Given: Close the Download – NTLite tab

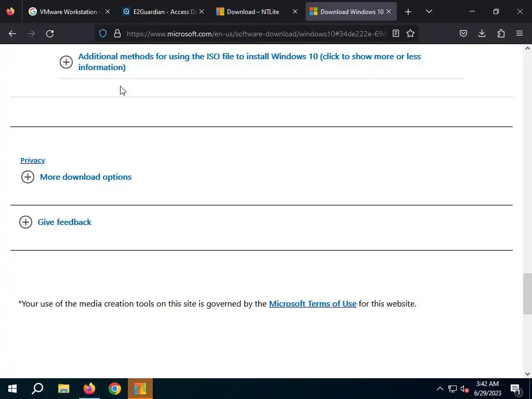Looking at the screenshot, I should pyautogui.click(x=295, y=11).
